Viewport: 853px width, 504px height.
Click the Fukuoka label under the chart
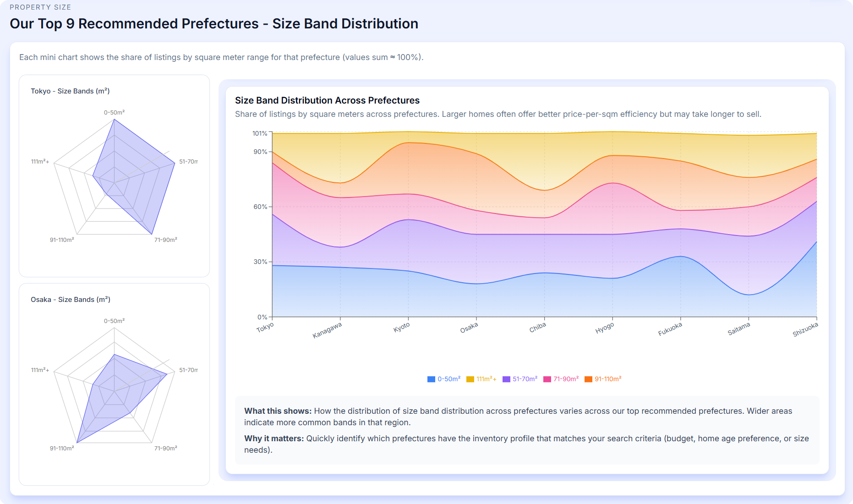[x=670, y=329]
